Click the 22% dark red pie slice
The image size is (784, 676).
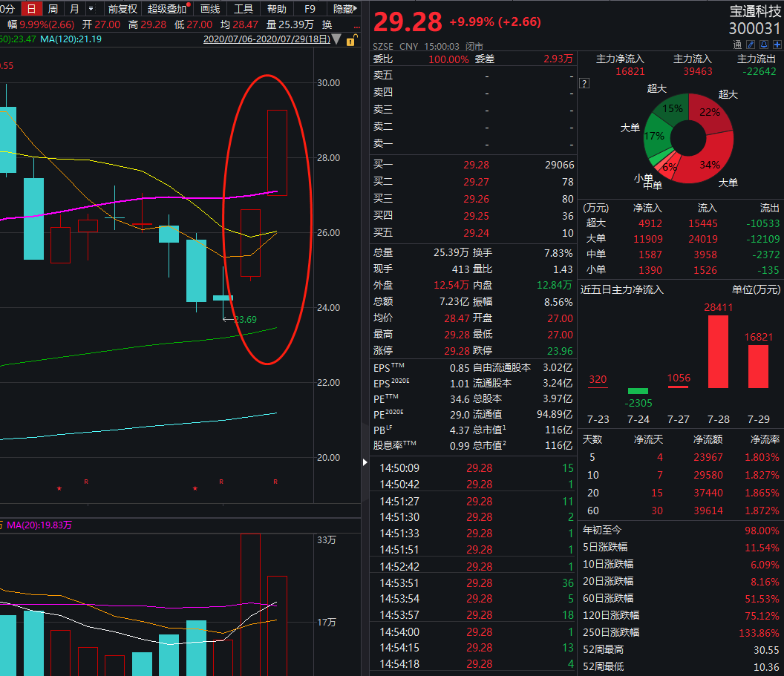[710, 112]
